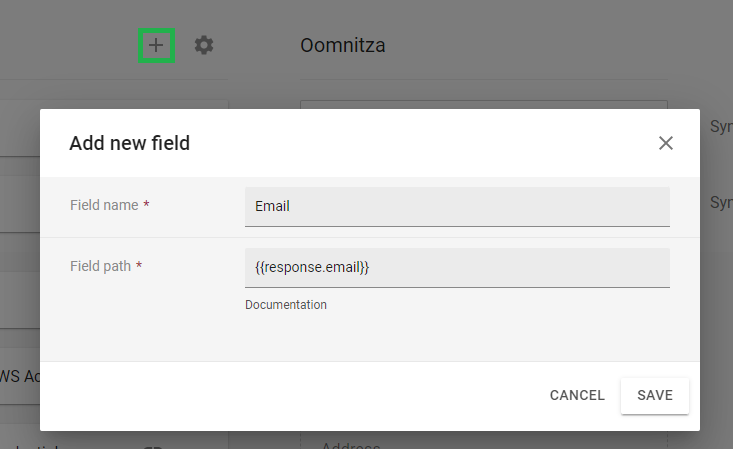Image resolution: width=733 pixels, height=449 pixels.
Task: Click the upper truncated Syn text at right edge
Action: [x=721, y=126]
